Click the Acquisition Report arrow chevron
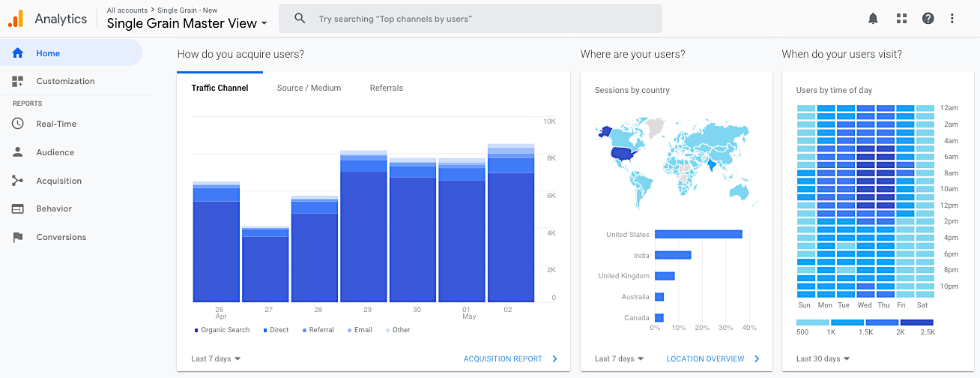The image size is (980, 378). tap(554, 359)
